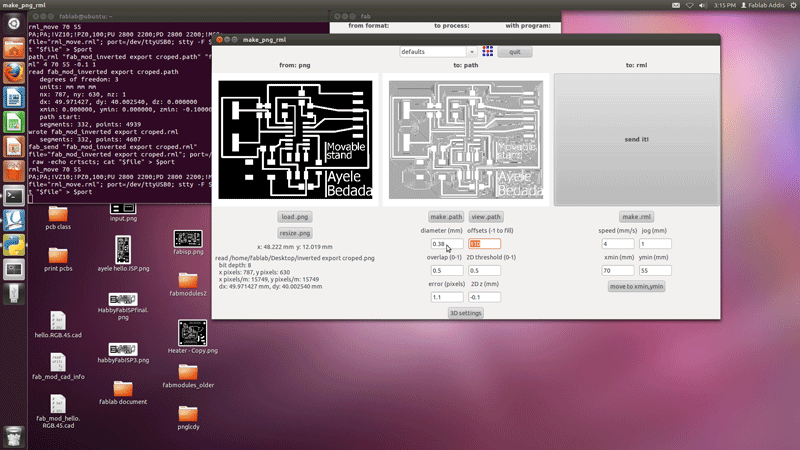Click the colored grid icon beside defaults
The width and height of the screenshot is (800, 450).
488,51
